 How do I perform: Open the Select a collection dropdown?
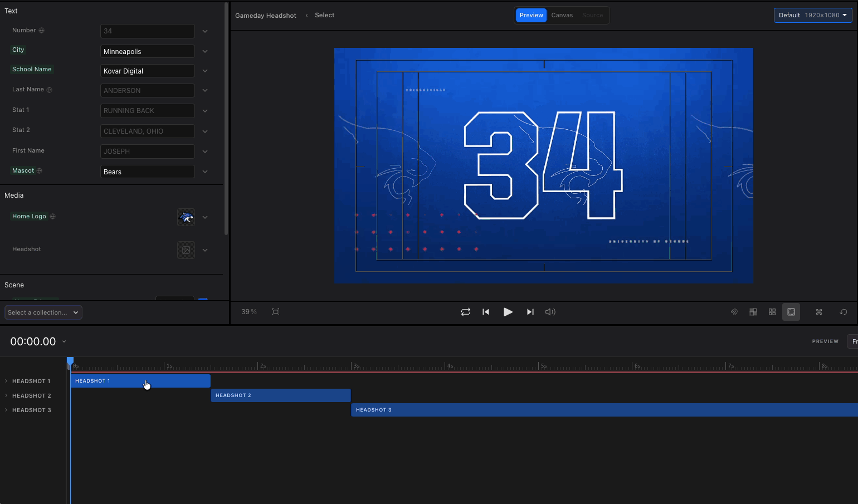(43, 312)
